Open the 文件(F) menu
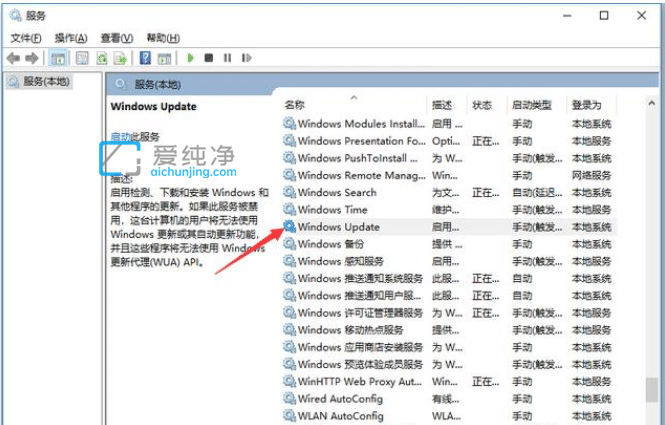 pos(26,38)
